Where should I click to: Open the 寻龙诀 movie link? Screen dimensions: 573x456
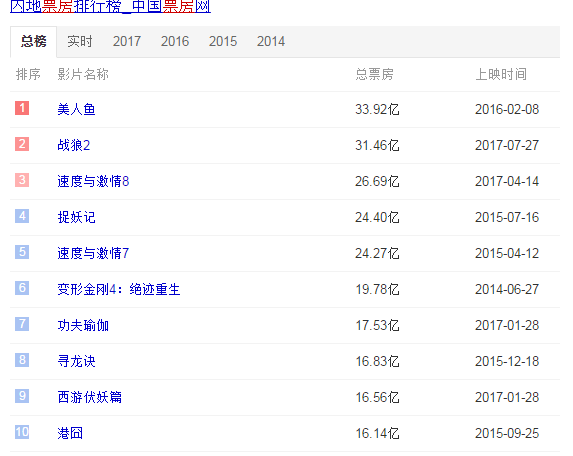pos(76,361)
